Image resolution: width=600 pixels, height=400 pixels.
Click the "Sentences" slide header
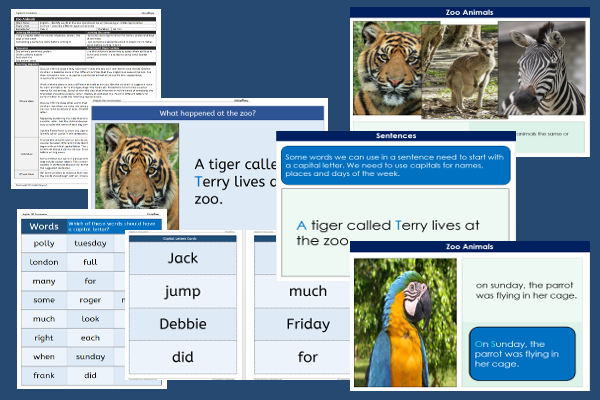396,136
